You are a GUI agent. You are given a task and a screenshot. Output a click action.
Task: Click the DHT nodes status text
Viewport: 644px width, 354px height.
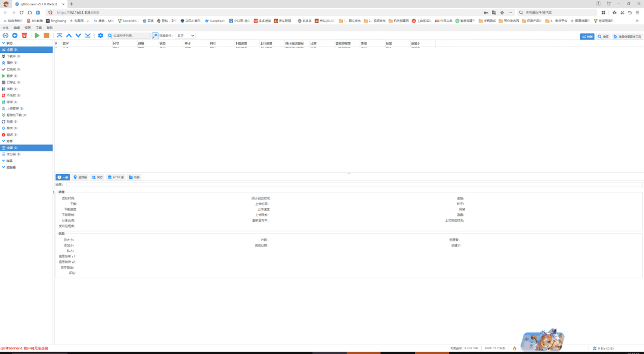pos(495,348)
